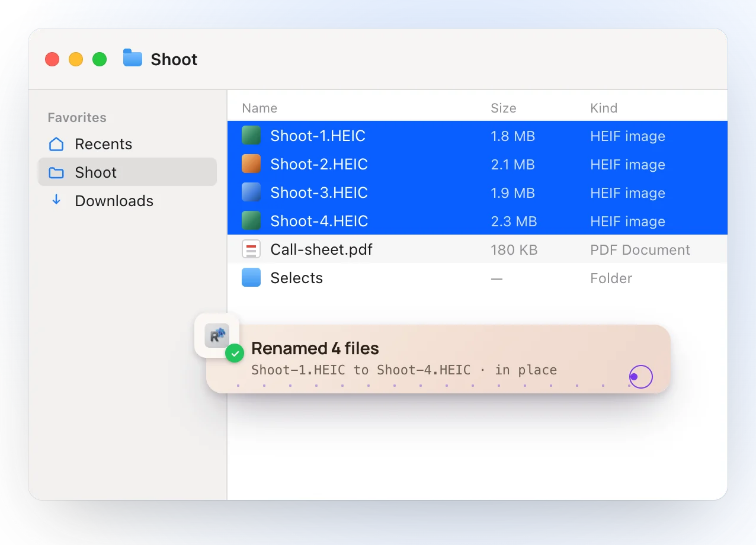Screen dimensions: 756x545
Task: Sort by the Name column header
Action: (x=260, y=108)
